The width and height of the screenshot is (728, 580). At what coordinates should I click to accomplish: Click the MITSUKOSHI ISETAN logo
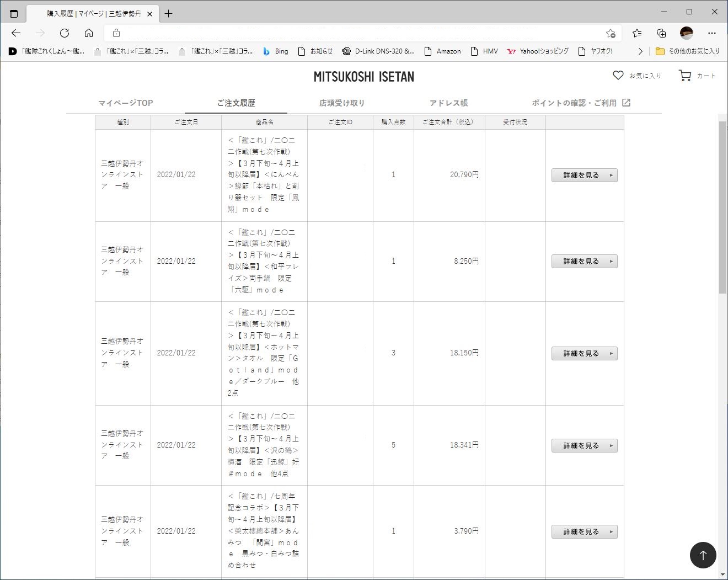tap(364, 77)
